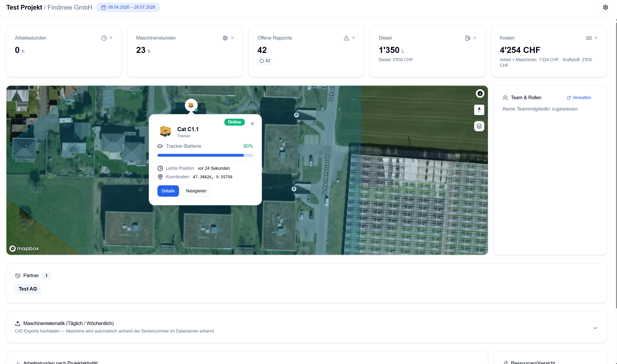Click the Maschinentelematik upload icon
617x364 pixels.
pos(18,323)
